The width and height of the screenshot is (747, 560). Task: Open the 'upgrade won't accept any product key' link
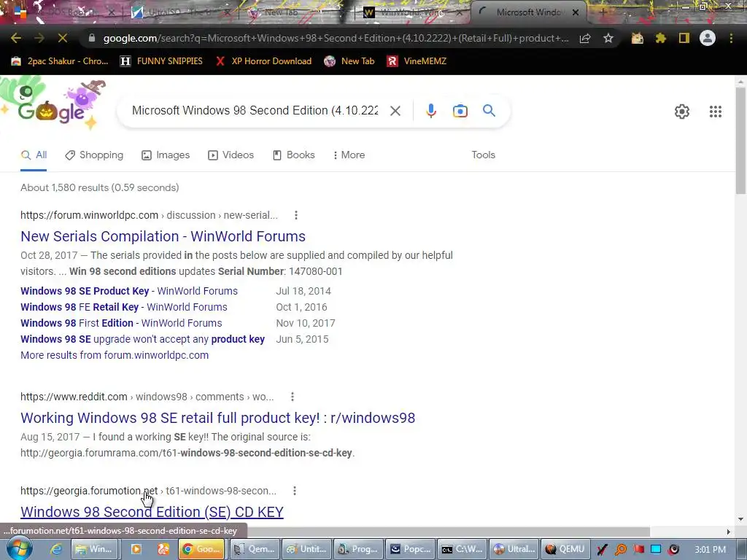pos(142,339)
